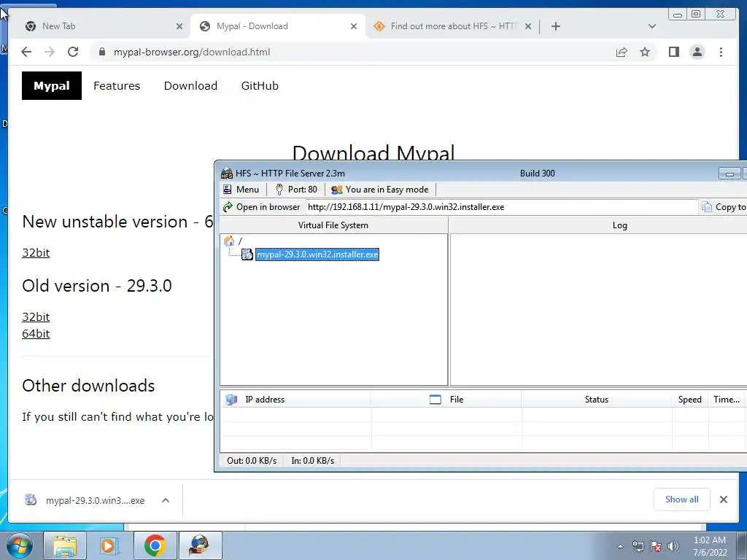
Task: Open Windows Explorer from taskbar
Action: coord(65,545)
